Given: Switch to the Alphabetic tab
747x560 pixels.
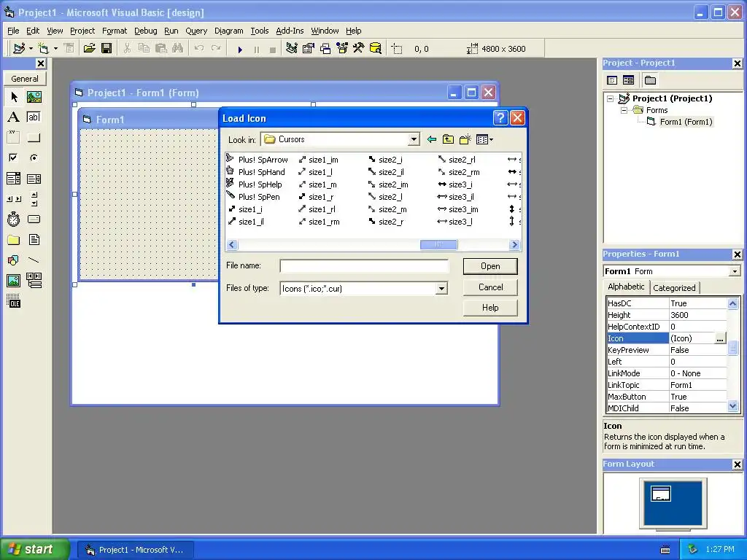Looking at the screenshot, I should (x=626, y=287).
